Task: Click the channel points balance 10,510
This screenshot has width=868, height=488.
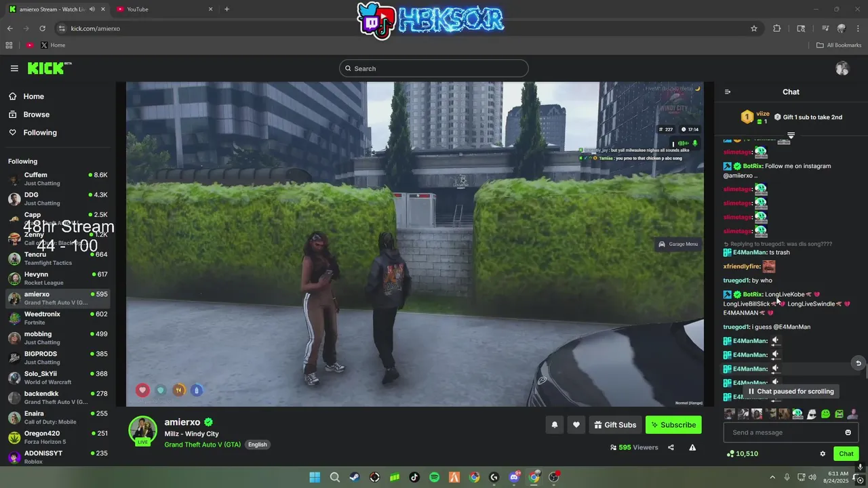Action: [x=742, y=453]
